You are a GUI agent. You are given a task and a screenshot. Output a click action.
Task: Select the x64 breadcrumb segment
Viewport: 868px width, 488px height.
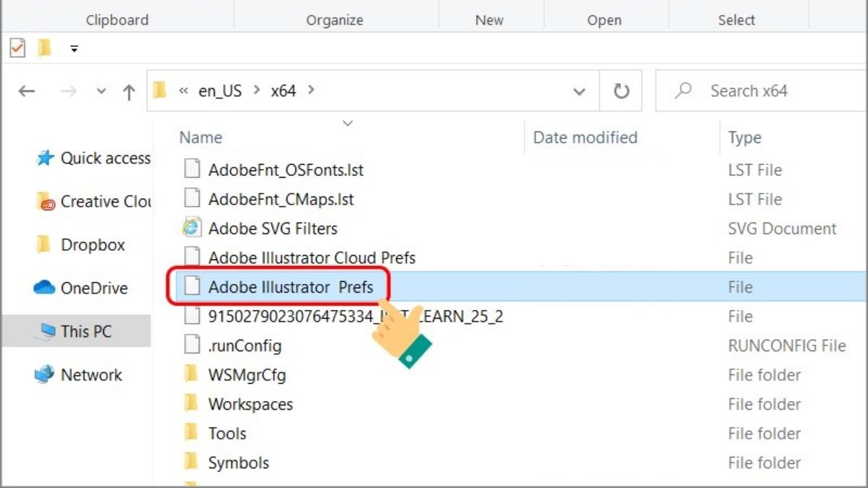(x=284, y=91)
